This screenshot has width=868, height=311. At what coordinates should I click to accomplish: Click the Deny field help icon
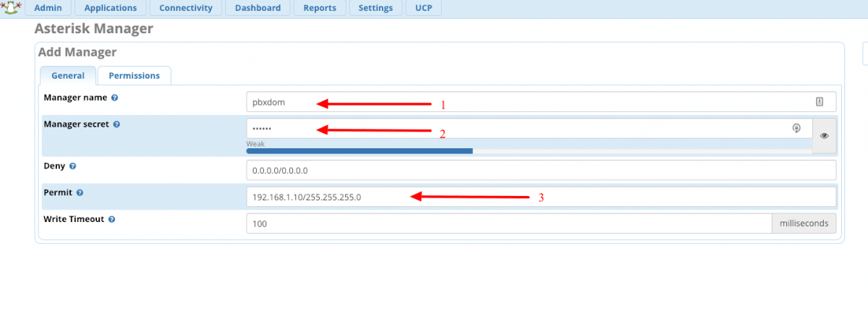pyautogui.click(x=72, y=166)
